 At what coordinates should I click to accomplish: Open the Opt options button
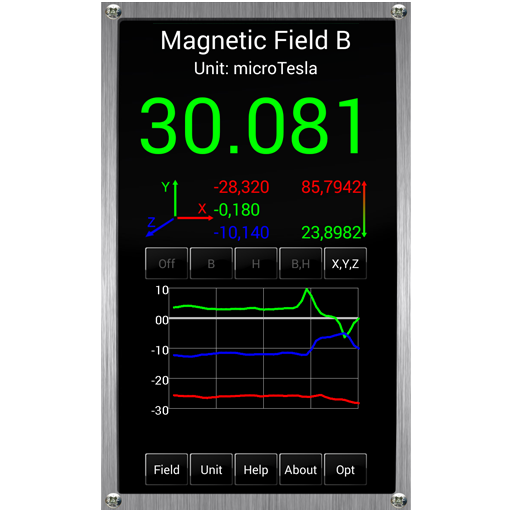pos(345,469)
